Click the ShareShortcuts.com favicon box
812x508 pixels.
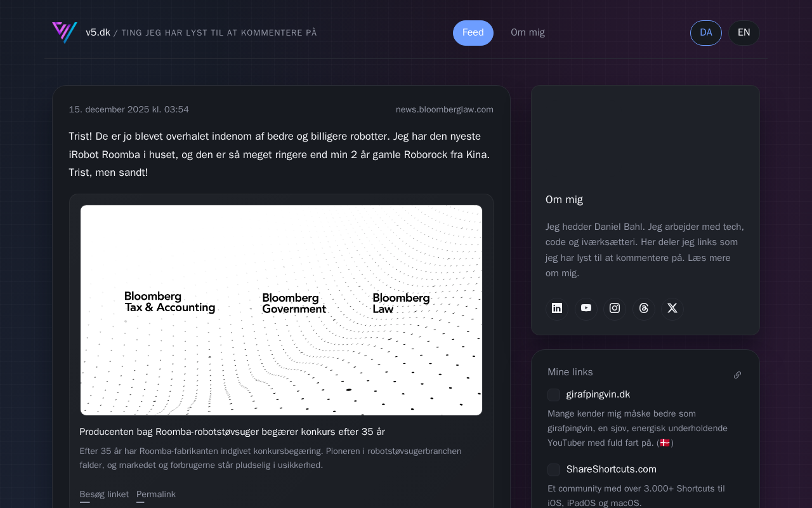click(x=554, y=470)
